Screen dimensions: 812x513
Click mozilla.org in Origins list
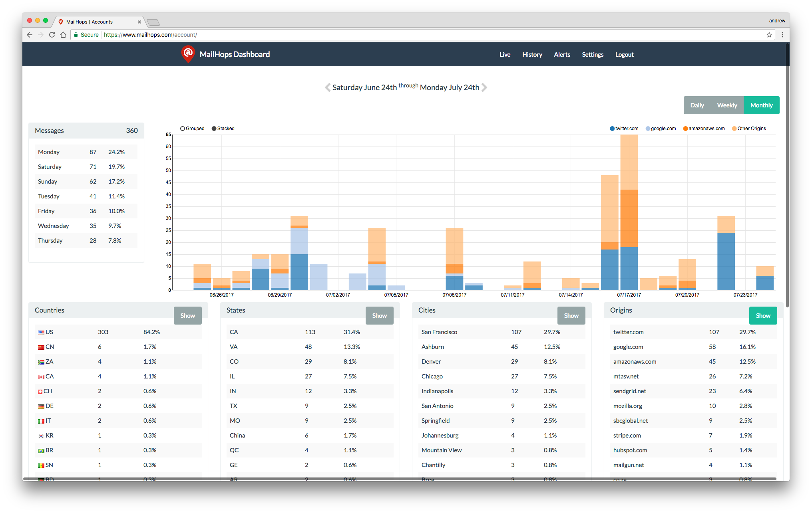(x=628, y=406)
